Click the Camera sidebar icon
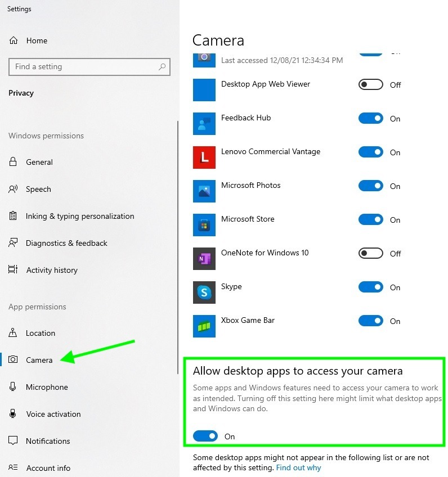This screenshot has width=448, height=477. point(13,359)
